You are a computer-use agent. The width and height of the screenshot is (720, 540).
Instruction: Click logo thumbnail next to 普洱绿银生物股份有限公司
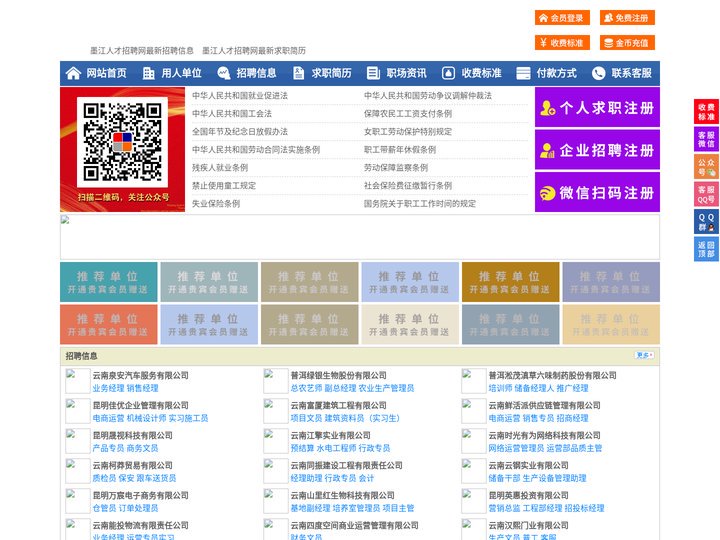click(x=276, y=381)
